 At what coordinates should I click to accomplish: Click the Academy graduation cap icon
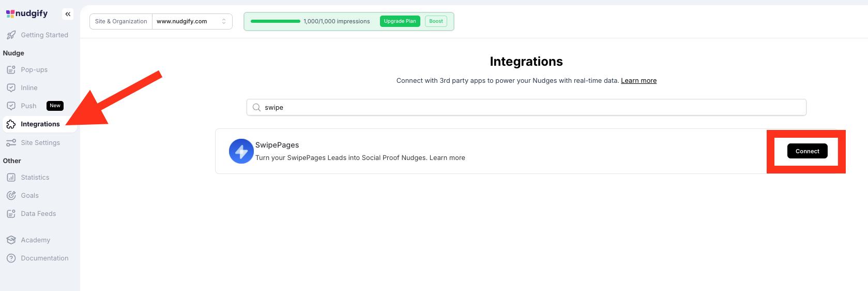point(11,240)
